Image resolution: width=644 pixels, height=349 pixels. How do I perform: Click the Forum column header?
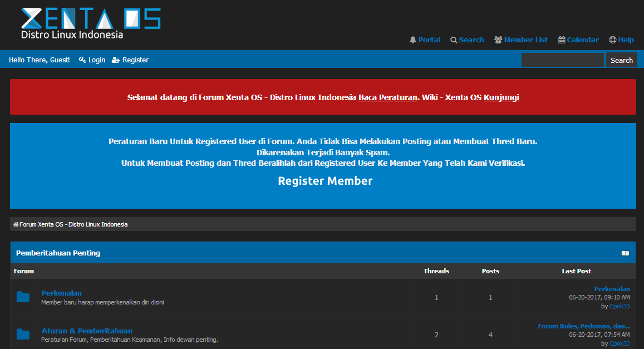coord(24,271)
